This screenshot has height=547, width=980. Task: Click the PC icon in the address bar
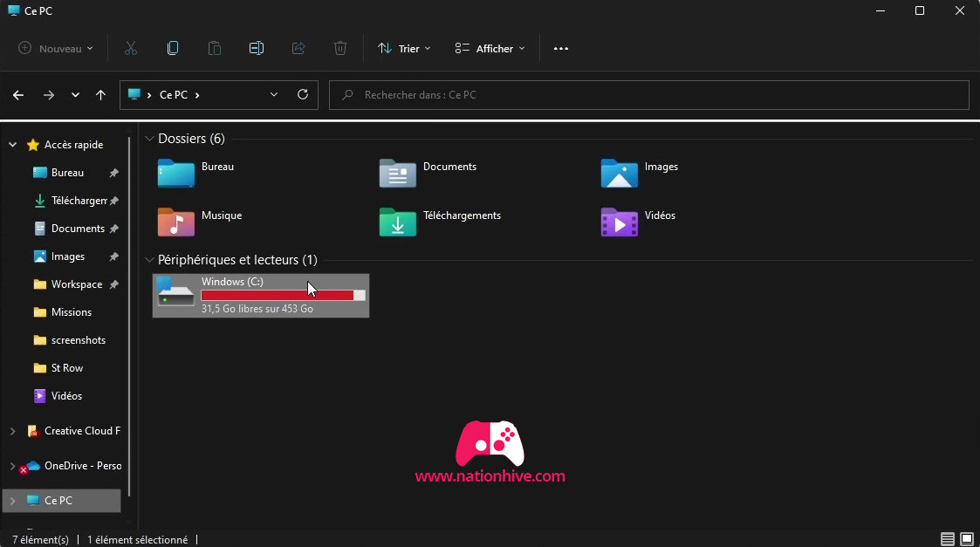pos(134,94)
